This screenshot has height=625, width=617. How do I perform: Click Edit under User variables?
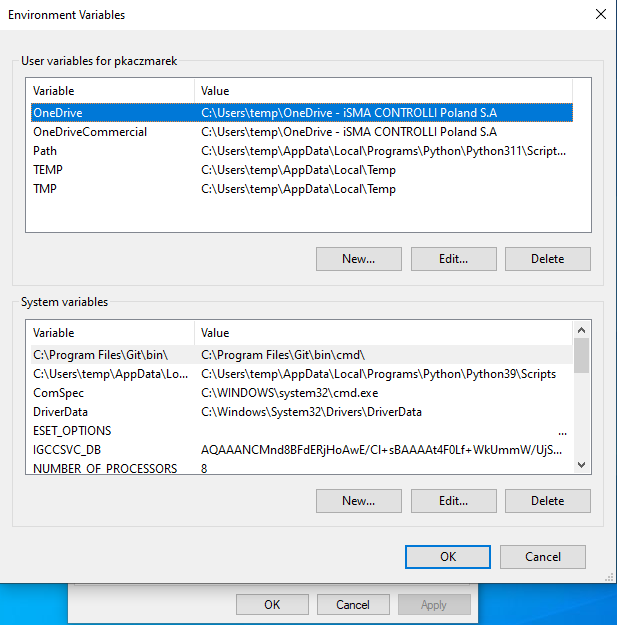click(x=453, y=258)
